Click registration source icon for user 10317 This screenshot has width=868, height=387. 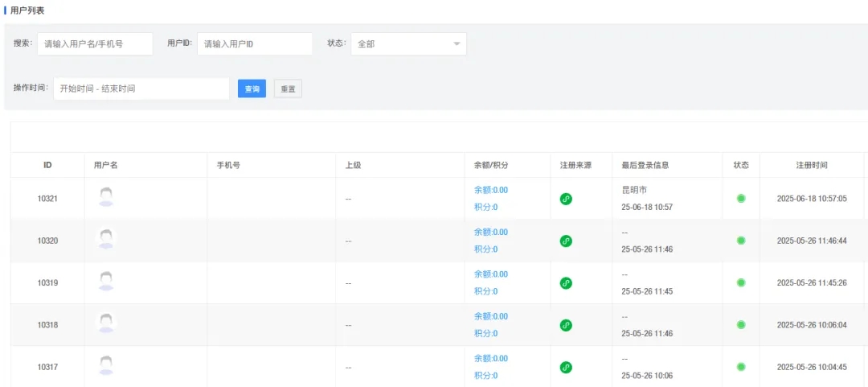pos(566,367)
